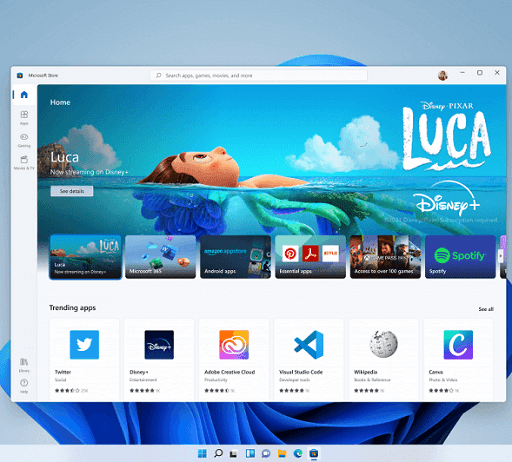The image size is (512, 462).
Task: Open Search from the taskbar
Action: point(218,453)
